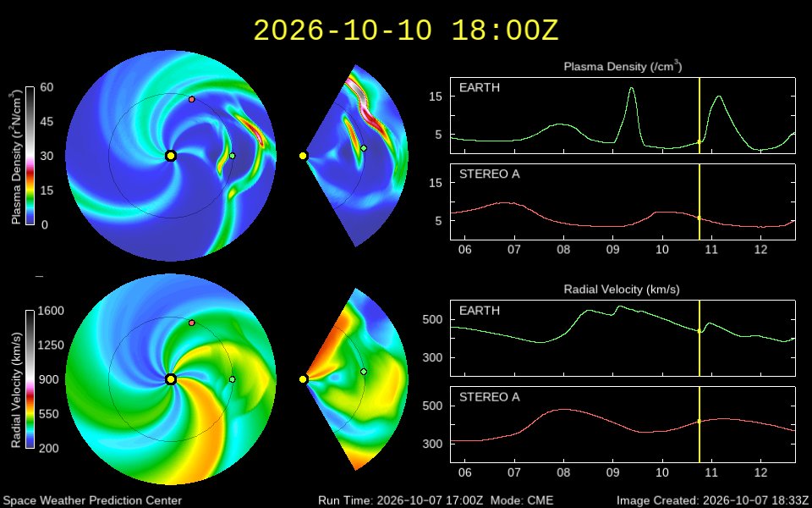Select the green Earth dot on the ecliptic velocity map
The width and height of the screenshot is (812, 508).
pyautogui.click(x=233, y=379)
